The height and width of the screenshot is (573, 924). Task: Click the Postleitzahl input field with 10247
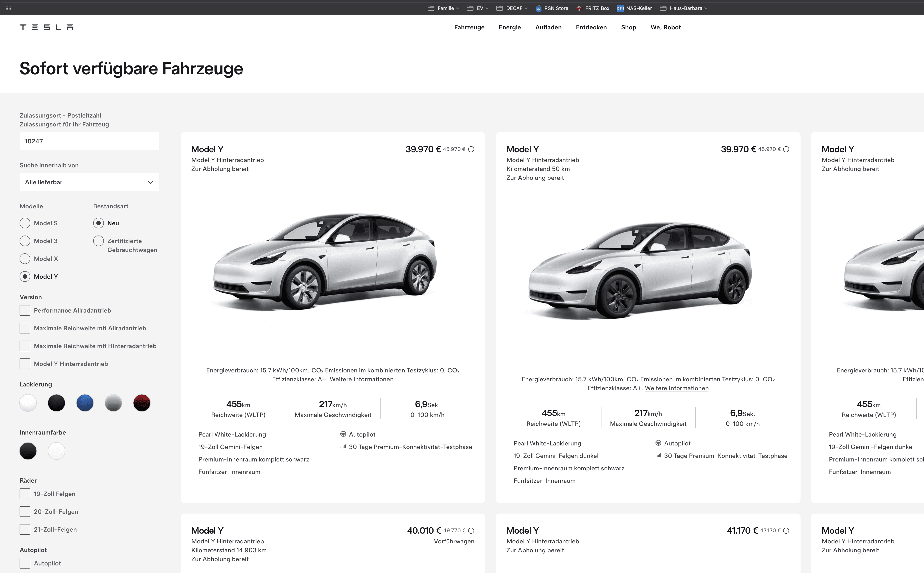coord(89,141)
